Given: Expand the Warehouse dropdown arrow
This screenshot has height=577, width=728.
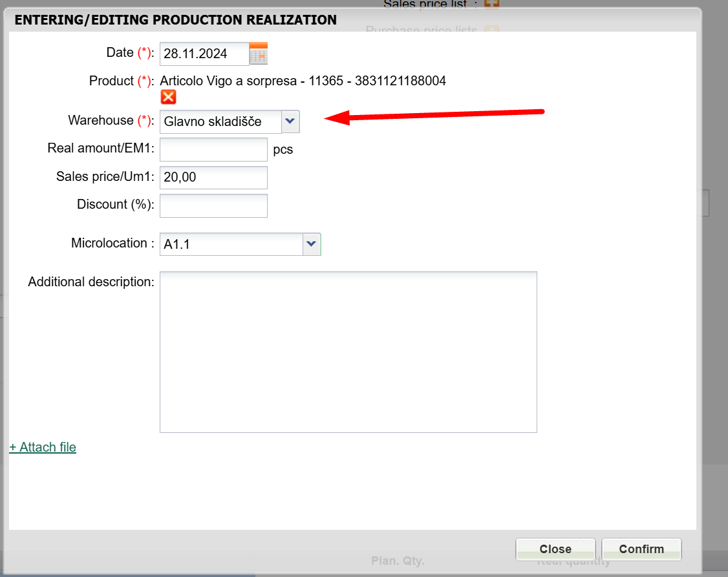Looking at the screenshot, I should pyautogui.click(x=290, y=121).
